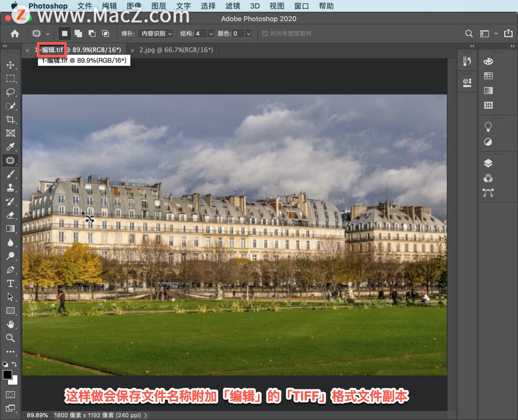
Task: Choose Add to Selection mode
Action: [78, 33]
